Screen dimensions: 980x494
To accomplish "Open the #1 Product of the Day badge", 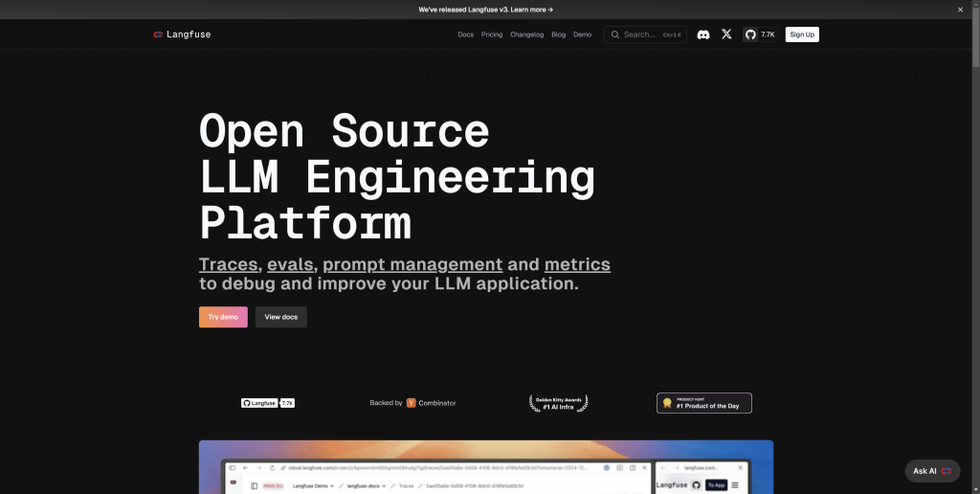I will [704, 403].
